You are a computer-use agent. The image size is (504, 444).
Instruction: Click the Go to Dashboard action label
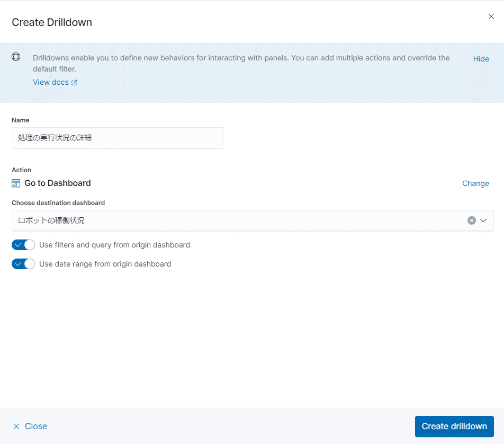click(58, 183)
